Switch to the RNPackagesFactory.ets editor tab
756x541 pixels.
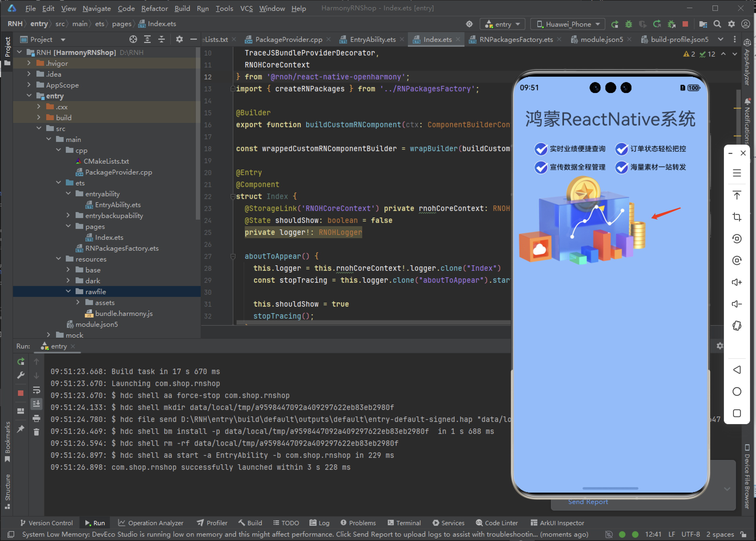[x=515, y=40]
